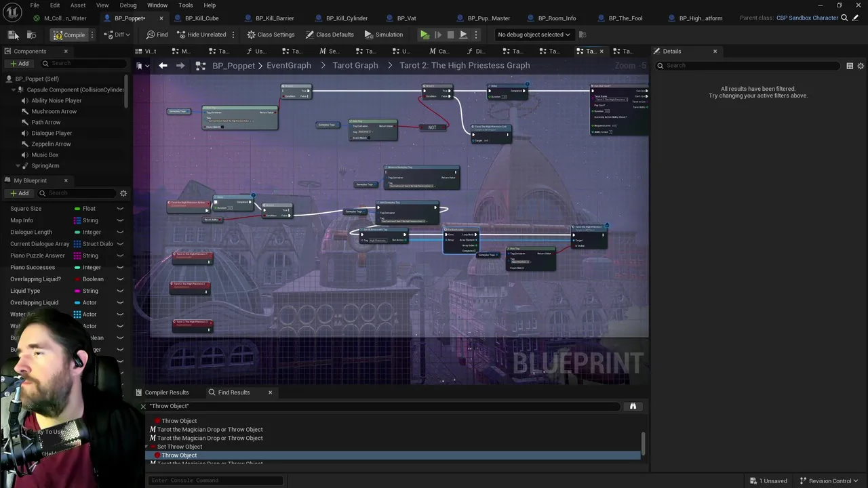Click Add in My Blueprint panel
Image resolution: width=868 pixels, height=488 pixels.
pyautogui.click(x=19, y=193)
